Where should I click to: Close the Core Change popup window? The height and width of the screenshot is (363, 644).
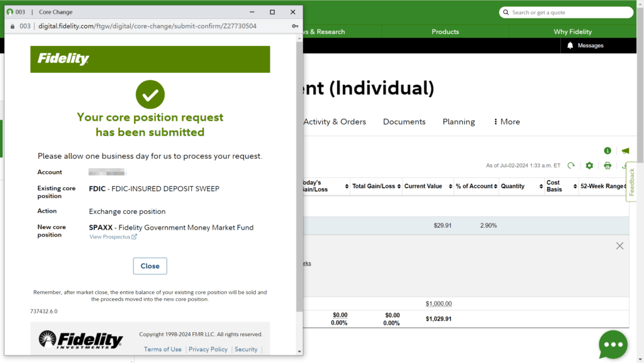click(x=293, y=12)
